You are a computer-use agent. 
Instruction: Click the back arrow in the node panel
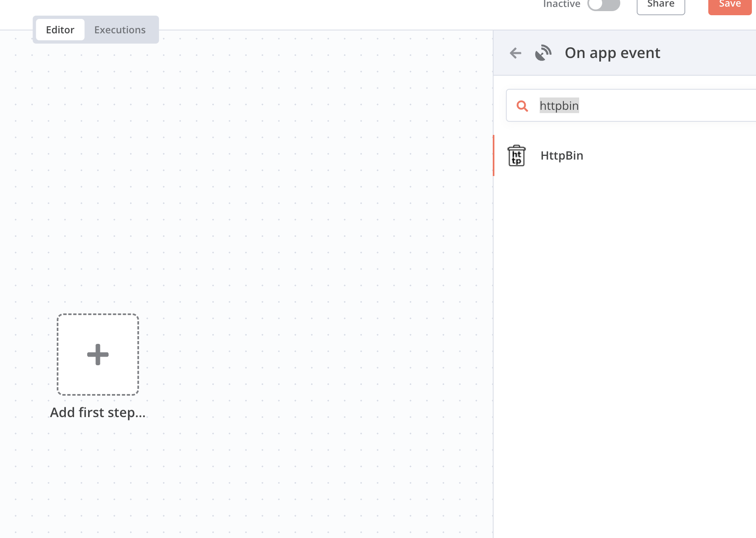point(515,53)
